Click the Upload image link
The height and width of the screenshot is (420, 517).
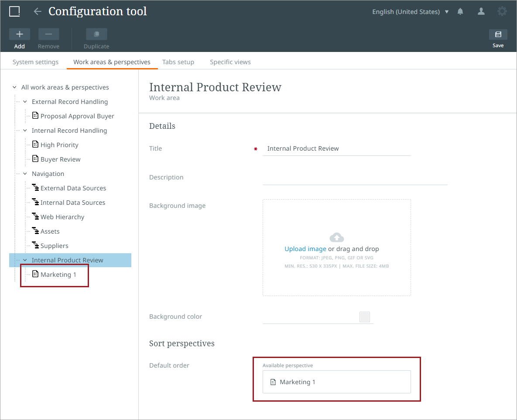305,249
